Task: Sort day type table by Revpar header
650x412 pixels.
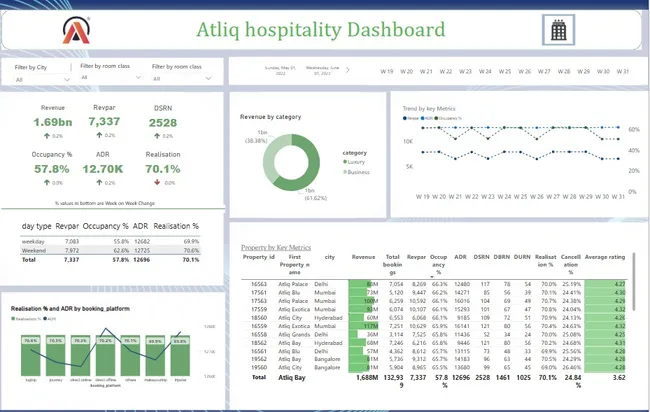Action: click(67, 226)
